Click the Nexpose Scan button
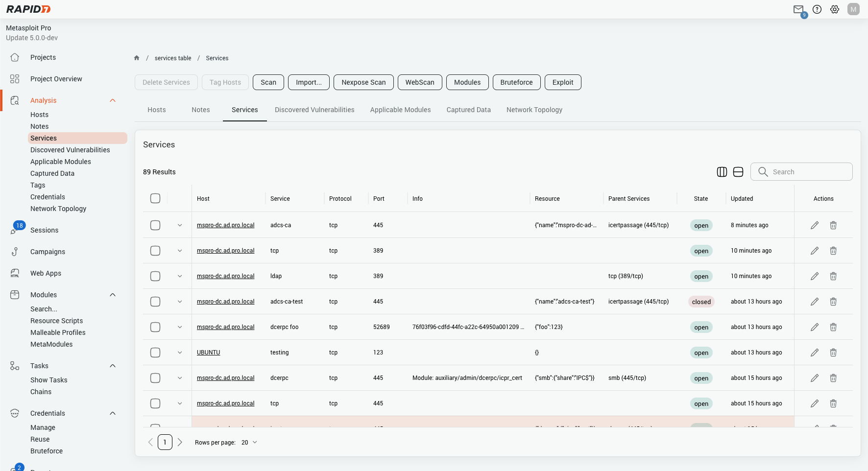 (363, 82)
